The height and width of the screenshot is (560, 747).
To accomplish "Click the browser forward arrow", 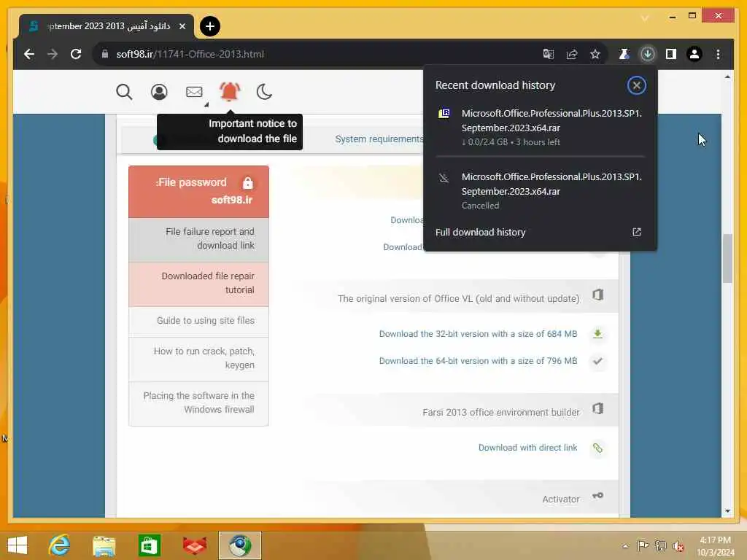I will tap(53, 54).
